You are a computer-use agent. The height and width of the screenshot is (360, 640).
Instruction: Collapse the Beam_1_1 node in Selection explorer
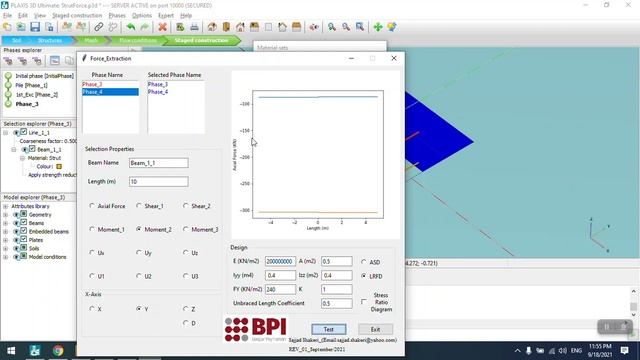(14, 149)
